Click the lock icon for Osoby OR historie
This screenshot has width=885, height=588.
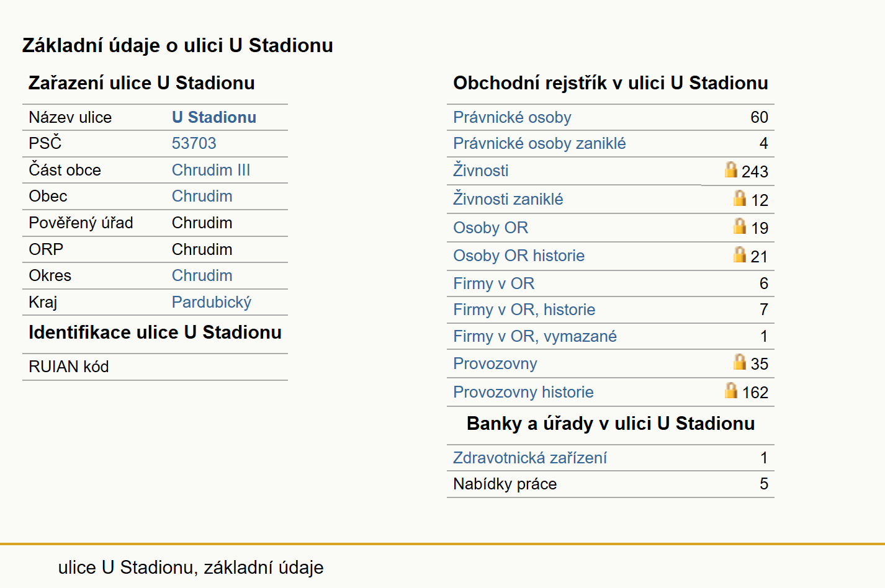click(740, 254)
